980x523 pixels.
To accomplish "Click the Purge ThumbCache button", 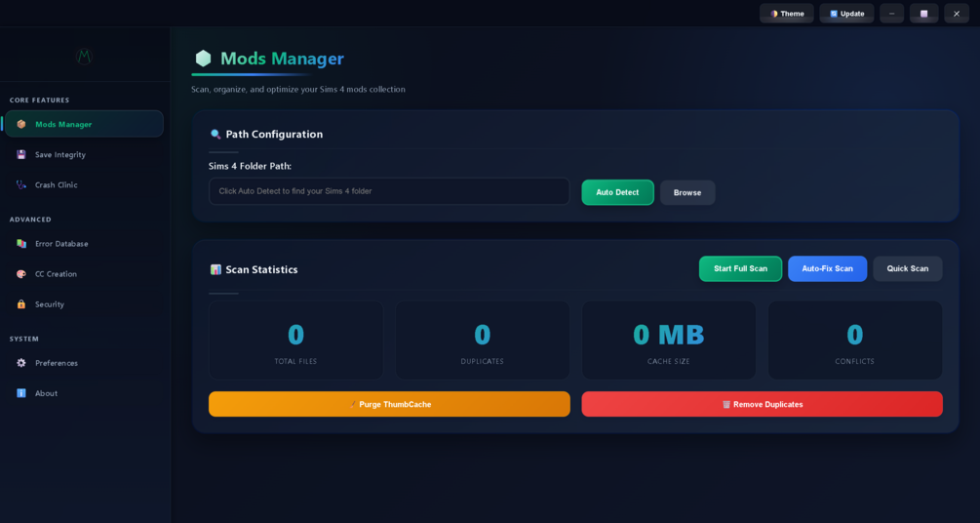I will point(389,404).
